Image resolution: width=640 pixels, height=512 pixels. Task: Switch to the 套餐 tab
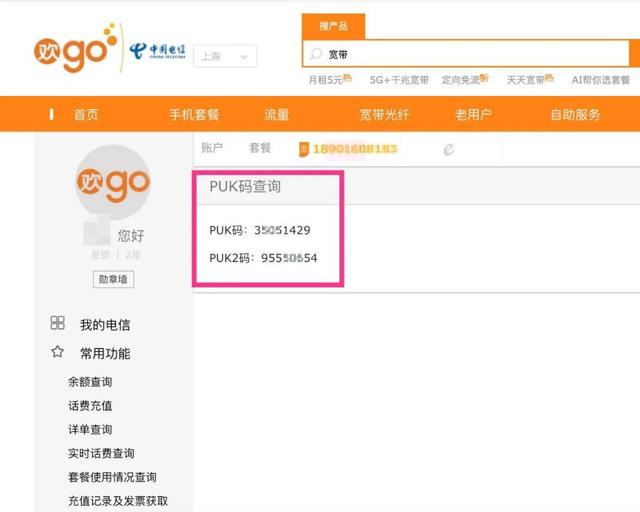click(260, 148)
